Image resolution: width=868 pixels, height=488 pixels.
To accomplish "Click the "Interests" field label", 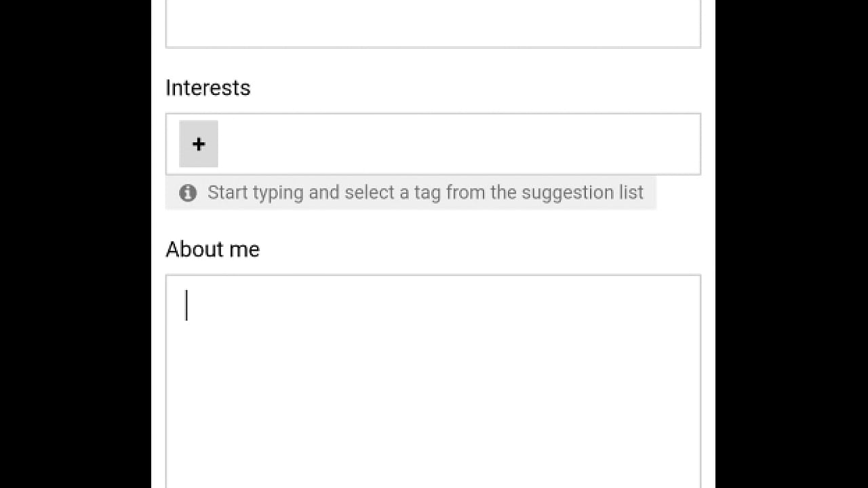I will point(208,88).
